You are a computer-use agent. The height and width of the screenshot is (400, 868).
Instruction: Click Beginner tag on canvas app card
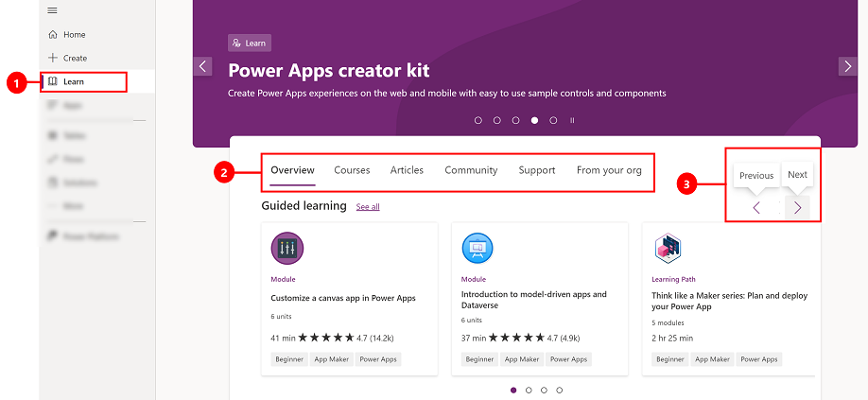click(289, 359)
